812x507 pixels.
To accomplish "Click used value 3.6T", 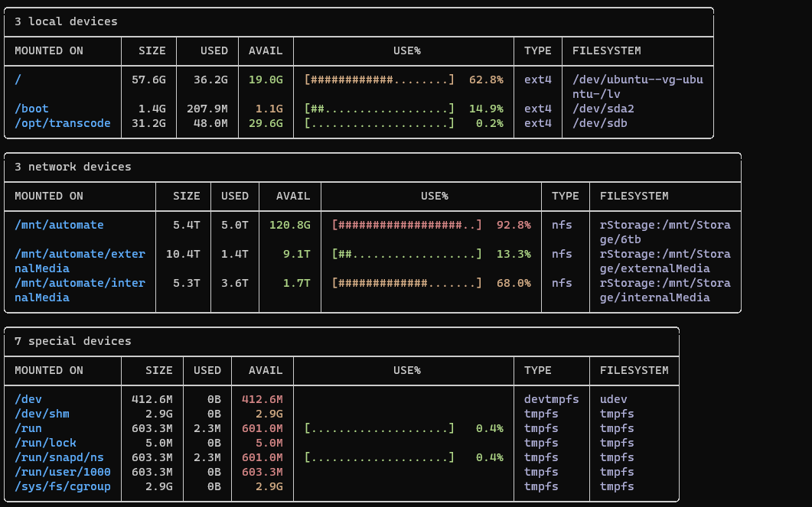I will coord(235,283).
